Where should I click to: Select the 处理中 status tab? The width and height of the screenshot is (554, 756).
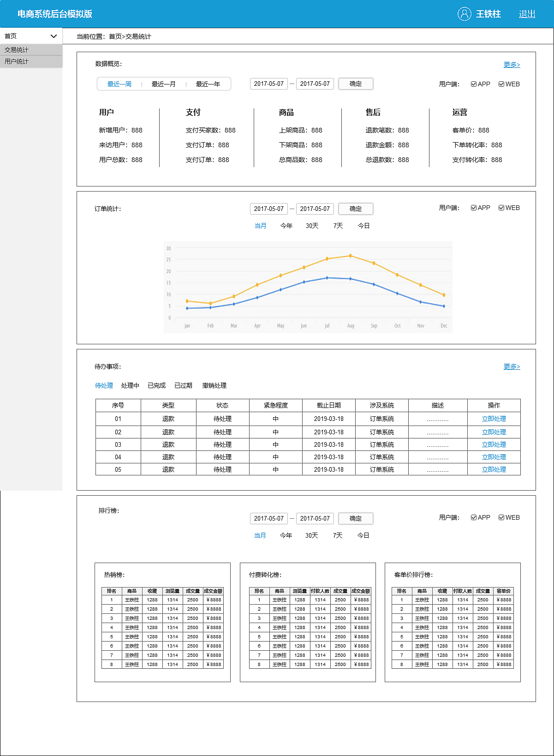[x=130, y=385]
